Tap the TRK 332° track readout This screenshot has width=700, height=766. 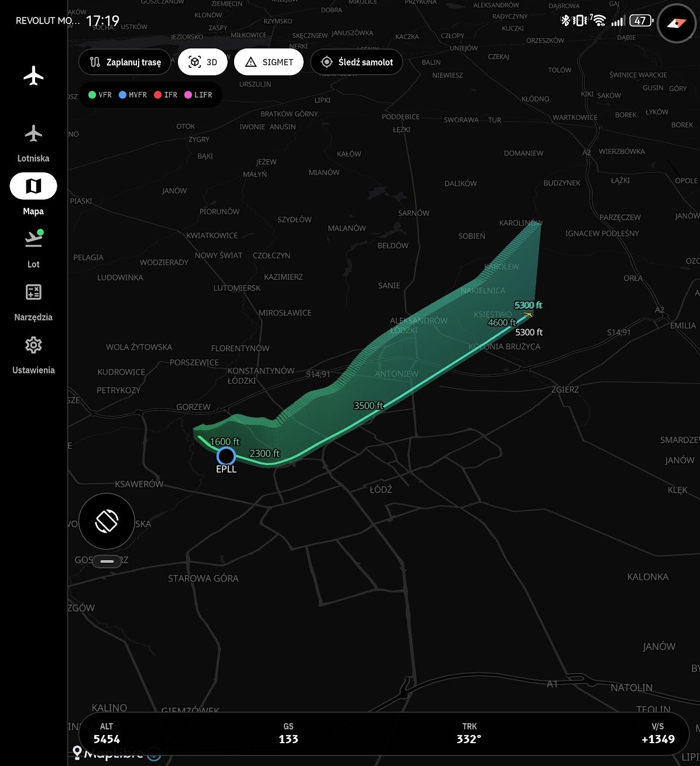pyautogui.click(x=469, y=734)
